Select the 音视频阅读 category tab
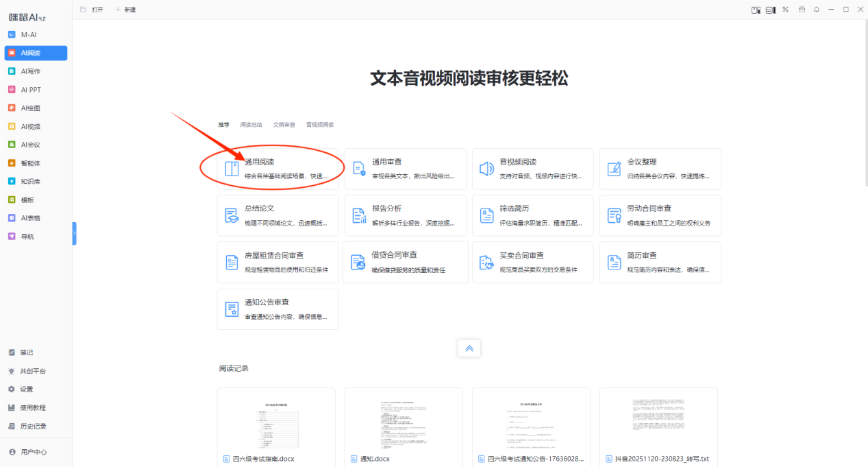This screenshot has height=467, width=868. (x=319, y=125)
